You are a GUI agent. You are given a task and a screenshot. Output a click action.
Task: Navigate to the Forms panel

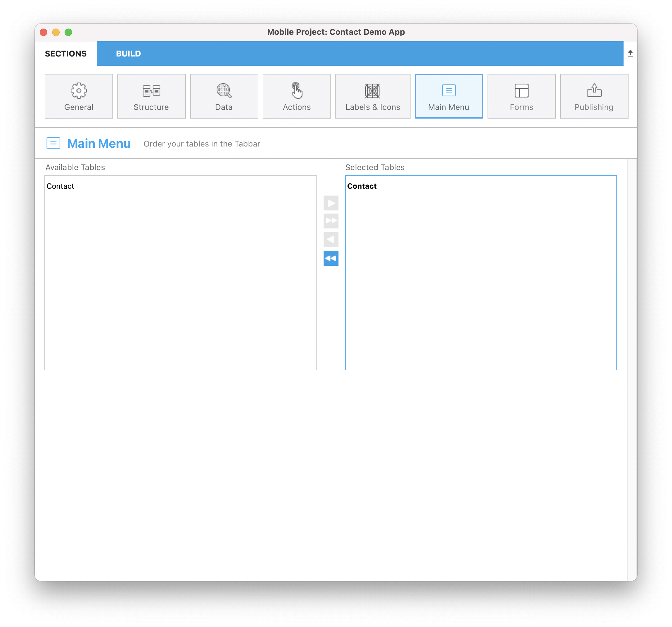click(521, 96)
